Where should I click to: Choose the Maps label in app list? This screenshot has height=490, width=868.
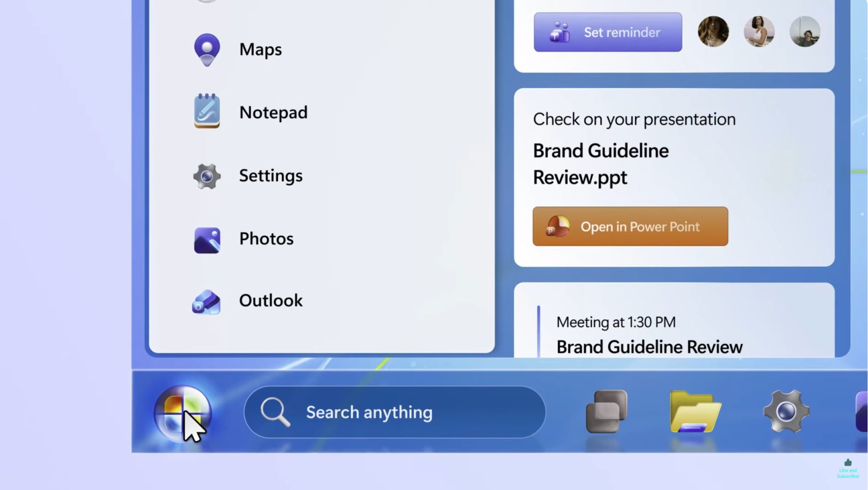260,50
